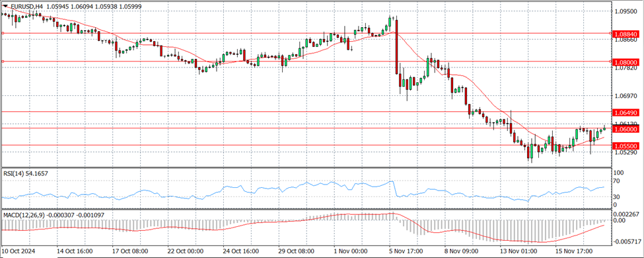644x258 pixels.
Task: Click the 1.06000 level label
Action: click(x=626, y=129)
